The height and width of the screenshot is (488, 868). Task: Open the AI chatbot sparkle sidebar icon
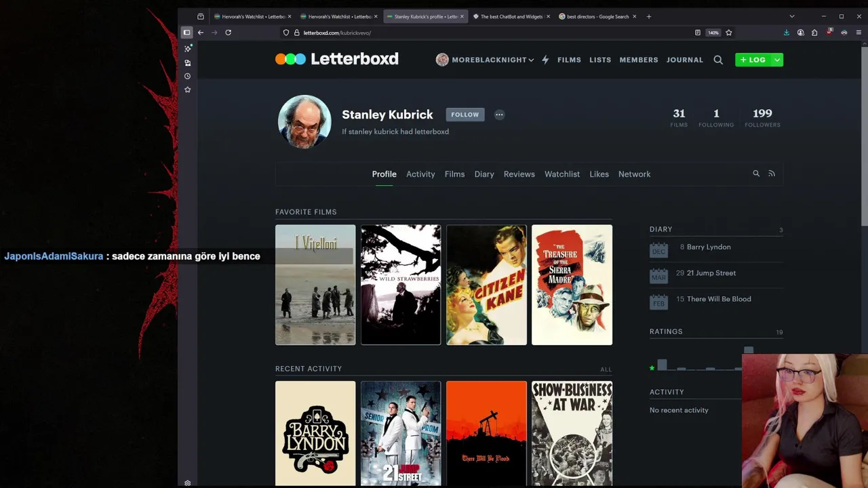click(x=188, y=49)
